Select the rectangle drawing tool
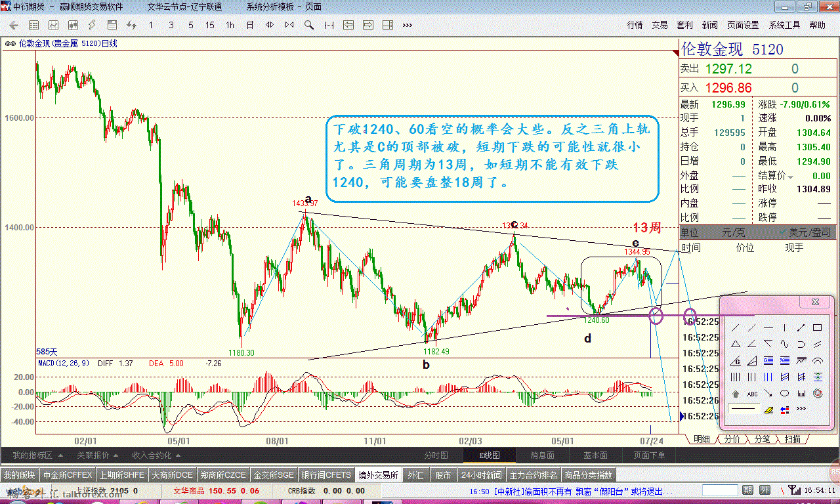This screenshot has width=840, height=504. click(818, 327)
